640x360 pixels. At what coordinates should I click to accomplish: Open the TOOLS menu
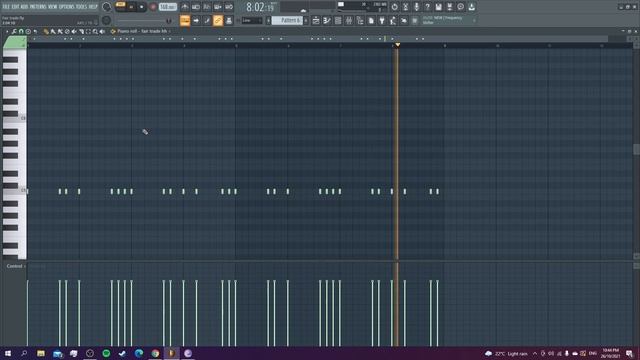coord(81,7)
